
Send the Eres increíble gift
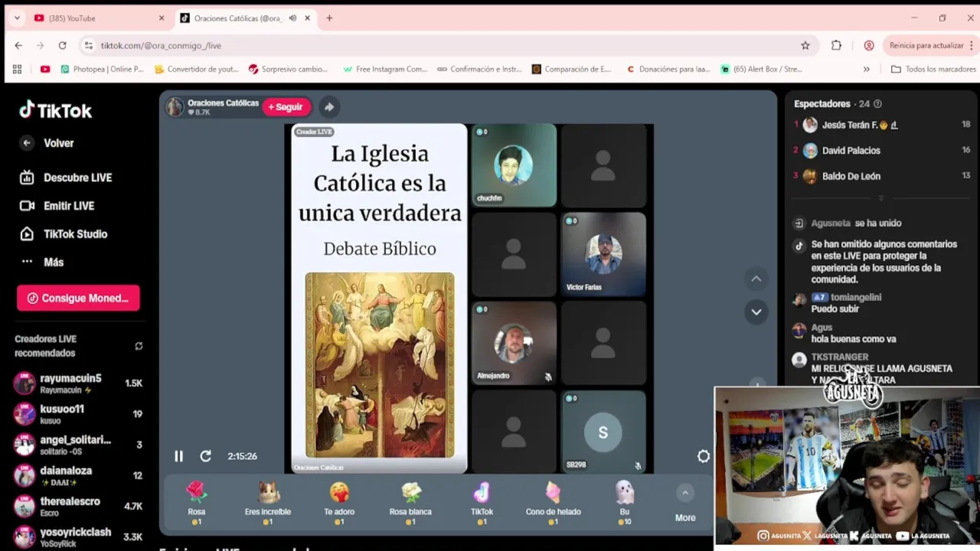click(x=268, y=503)
